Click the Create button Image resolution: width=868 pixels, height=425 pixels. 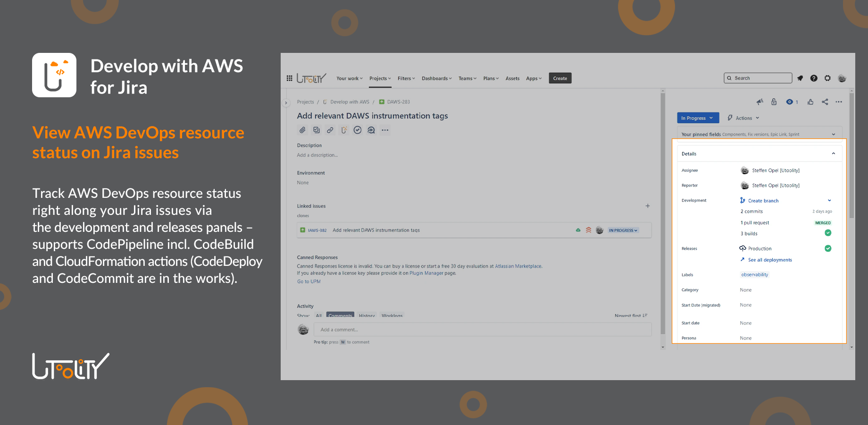[560, 78]
